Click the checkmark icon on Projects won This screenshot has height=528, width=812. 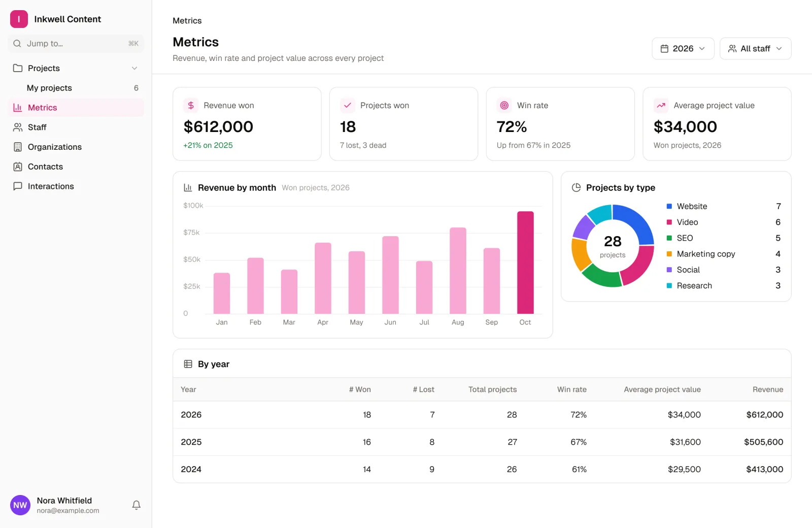[x=348, y=105]
